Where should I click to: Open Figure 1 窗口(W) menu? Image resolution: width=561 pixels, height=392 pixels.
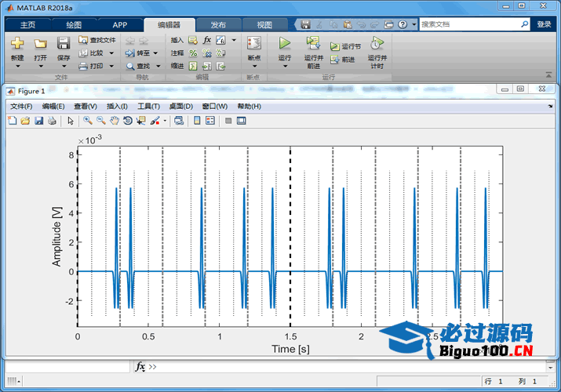point(215,107)
